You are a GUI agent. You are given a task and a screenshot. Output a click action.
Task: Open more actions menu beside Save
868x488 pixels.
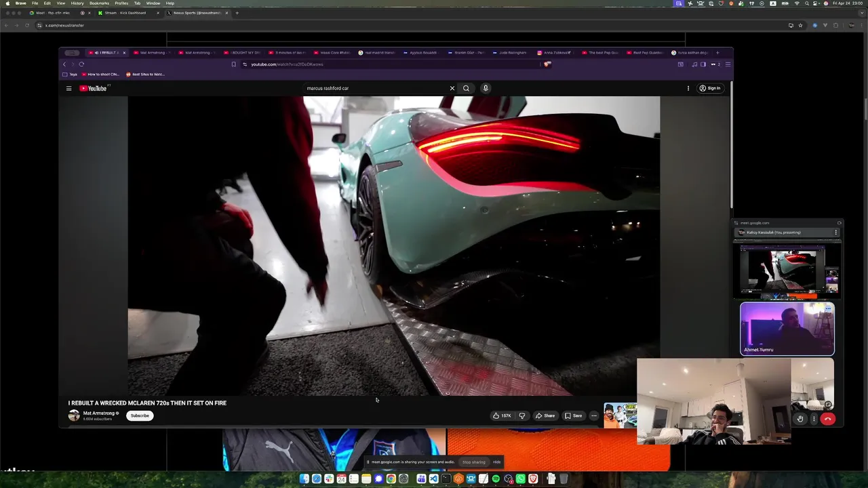click(x=594, y=415)
